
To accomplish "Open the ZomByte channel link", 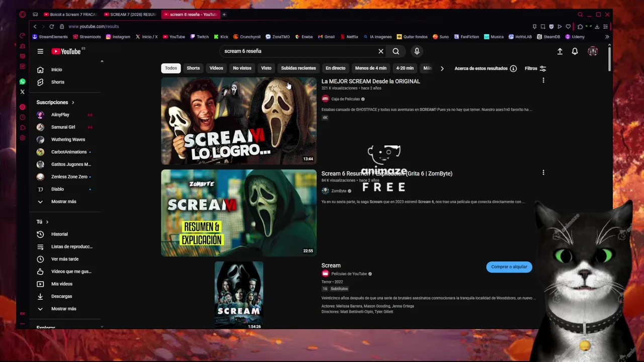I will [339, 191].
